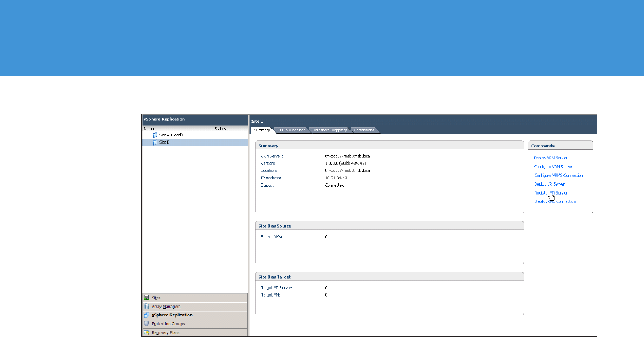Open the Array Managers section
Image resolution: width=644 pixels, height=337 pixels.
[x=195, y=307]
